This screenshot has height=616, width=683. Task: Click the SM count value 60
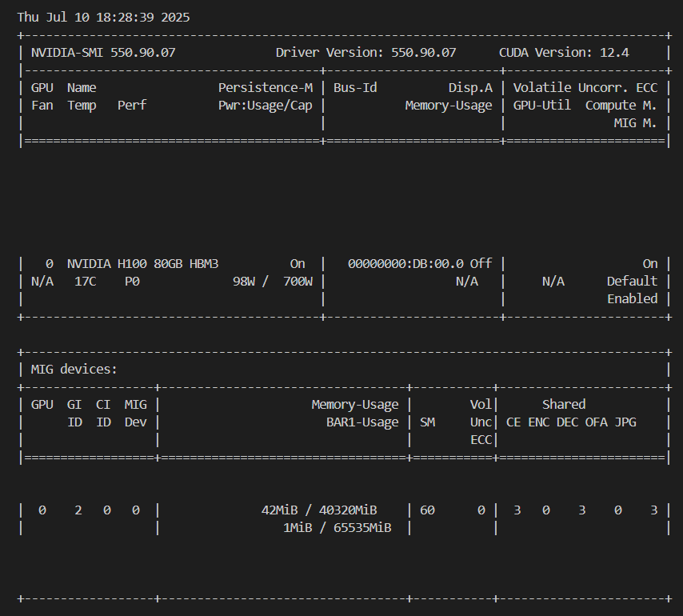[427, 510]
